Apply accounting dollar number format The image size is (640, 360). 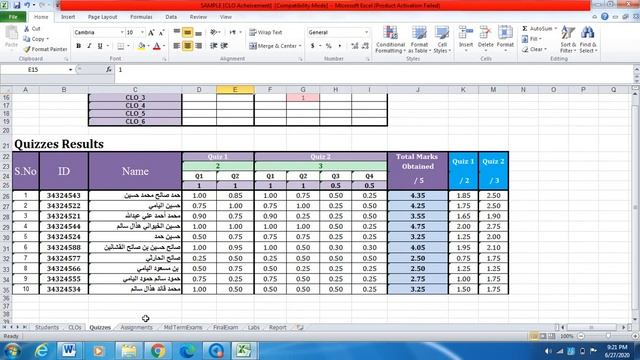[x=313, y=46]
